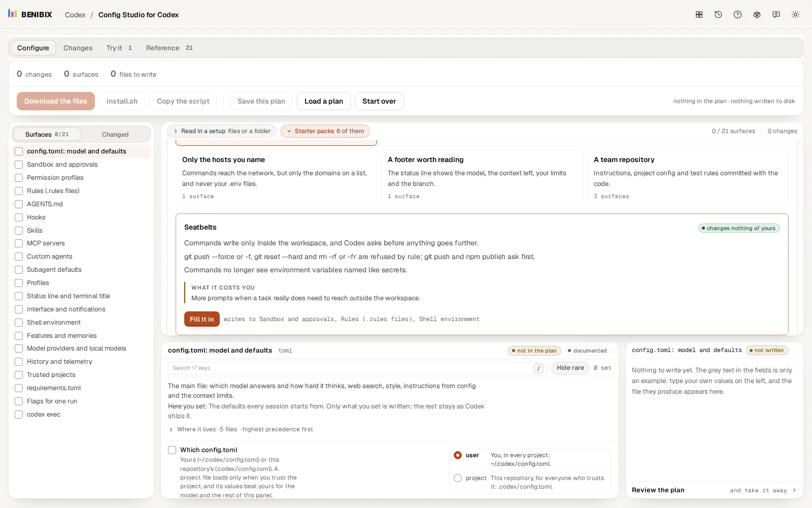Click the BENIBIX logo
This screenshot has width=812, height=508.
pyautogui.click(x=30, y=14)
